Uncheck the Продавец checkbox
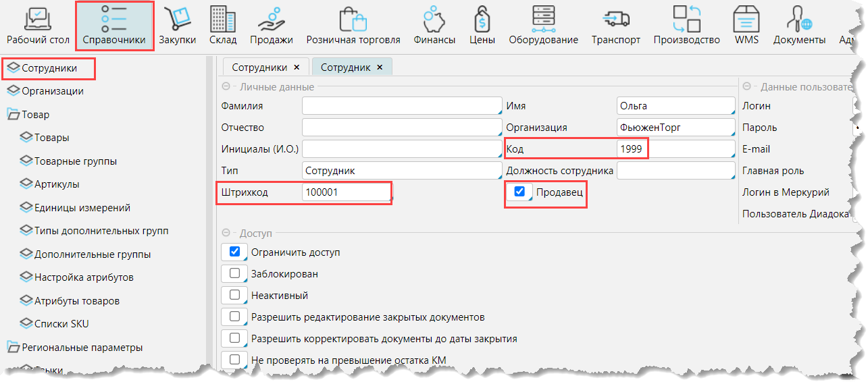 click(x=519, y=192)
